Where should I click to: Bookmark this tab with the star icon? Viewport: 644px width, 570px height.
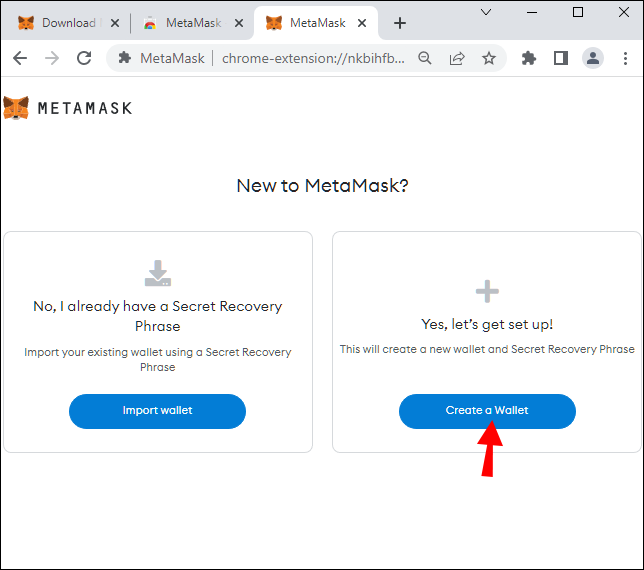coord(489,58)
